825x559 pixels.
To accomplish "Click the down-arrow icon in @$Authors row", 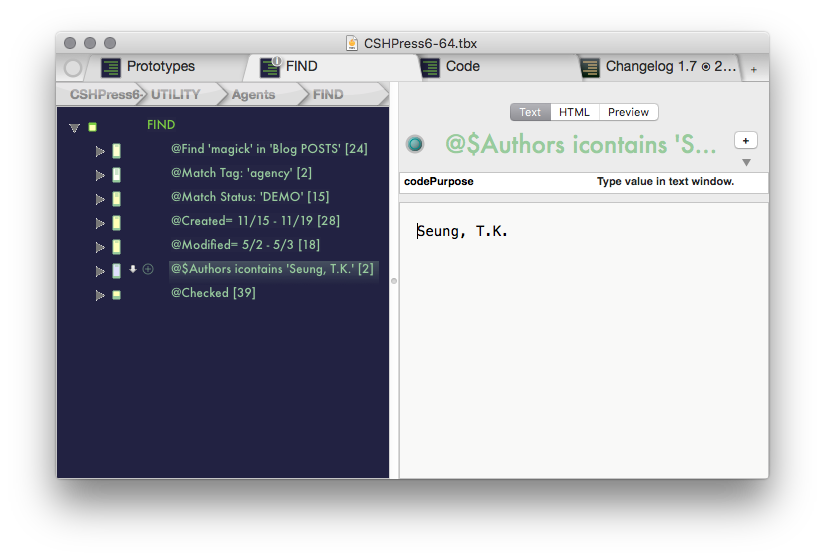I will click(133, 269).
